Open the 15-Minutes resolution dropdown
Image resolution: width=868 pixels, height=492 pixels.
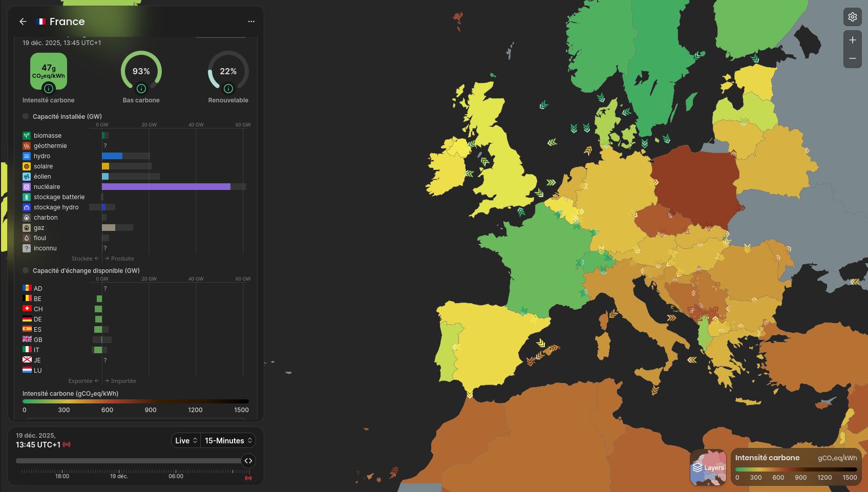(x=228, y=440)
